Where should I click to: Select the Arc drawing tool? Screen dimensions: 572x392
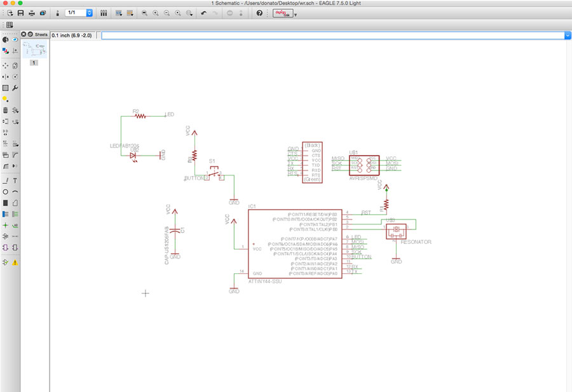click(x=15, y=192)
